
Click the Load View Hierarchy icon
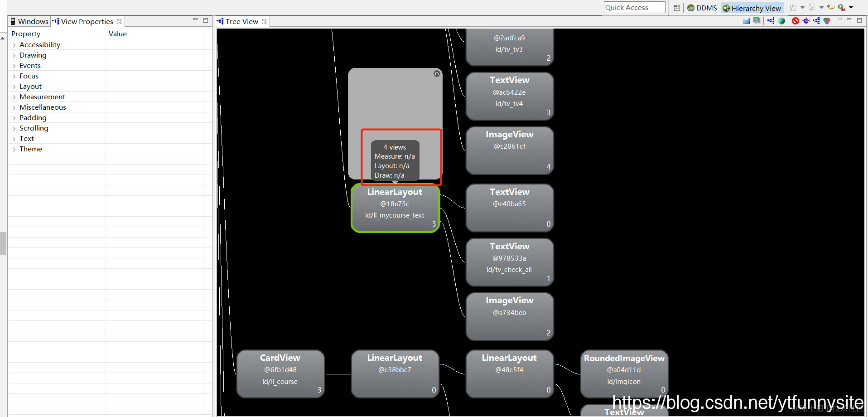771,21
